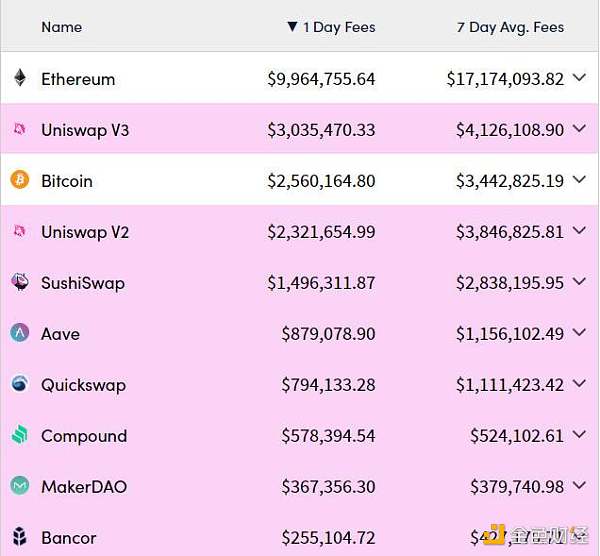Click the sort arrow beside 1 Day Fees

click(x=292, y=27)
